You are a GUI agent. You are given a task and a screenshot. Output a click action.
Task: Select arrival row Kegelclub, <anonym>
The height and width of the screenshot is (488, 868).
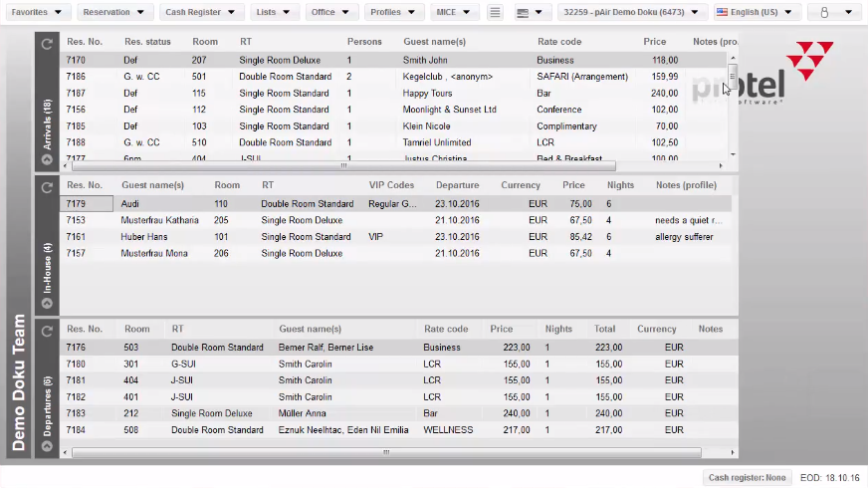click(x=393, y=77)
